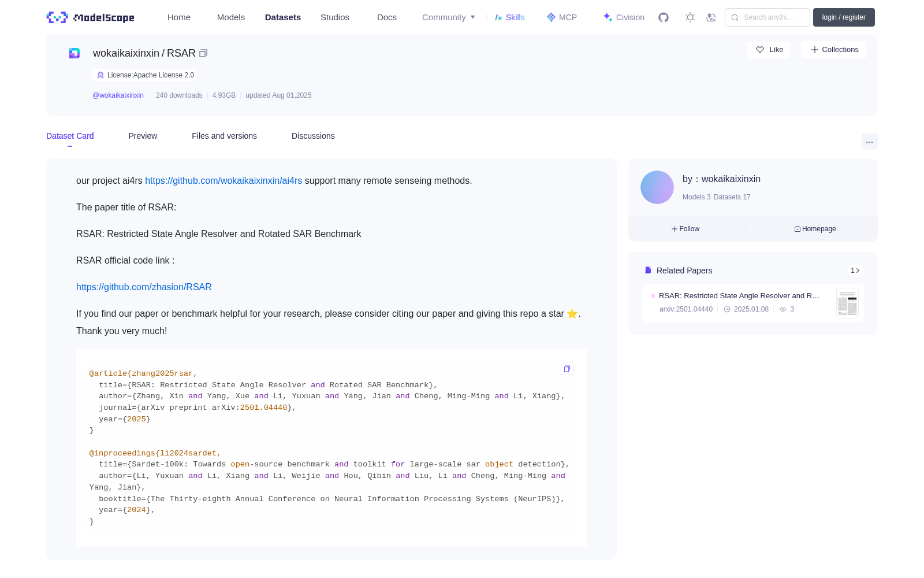Open the Models menu item
Screen dimensions: 924x578
point(231,17)
